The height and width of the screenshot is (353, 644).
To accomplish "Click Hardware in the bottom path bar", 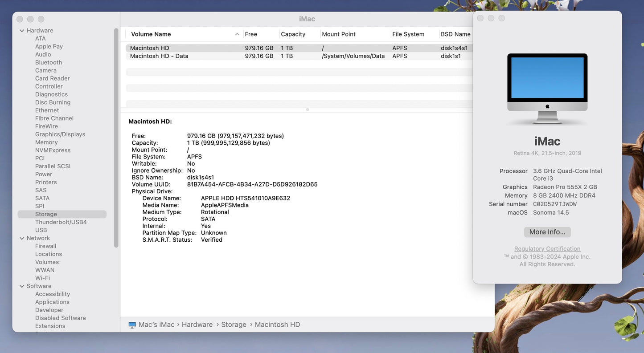I will pyautogui.click(x=197, y=325).
